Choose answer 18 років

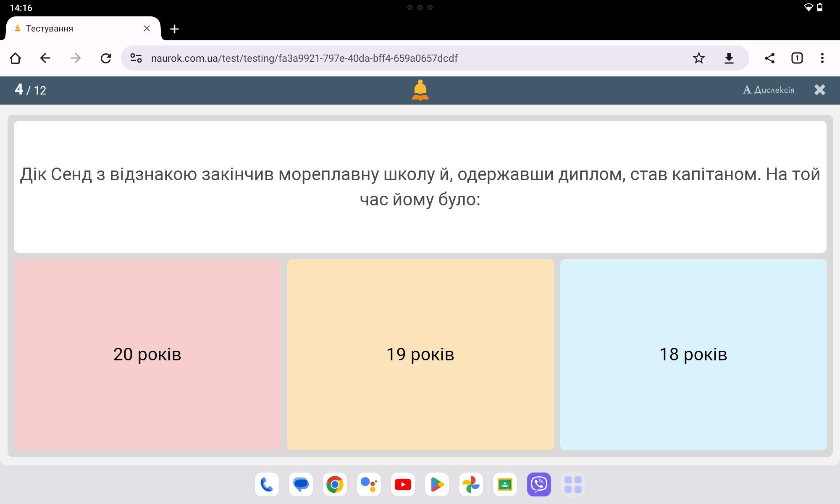(x=693, y=354)
